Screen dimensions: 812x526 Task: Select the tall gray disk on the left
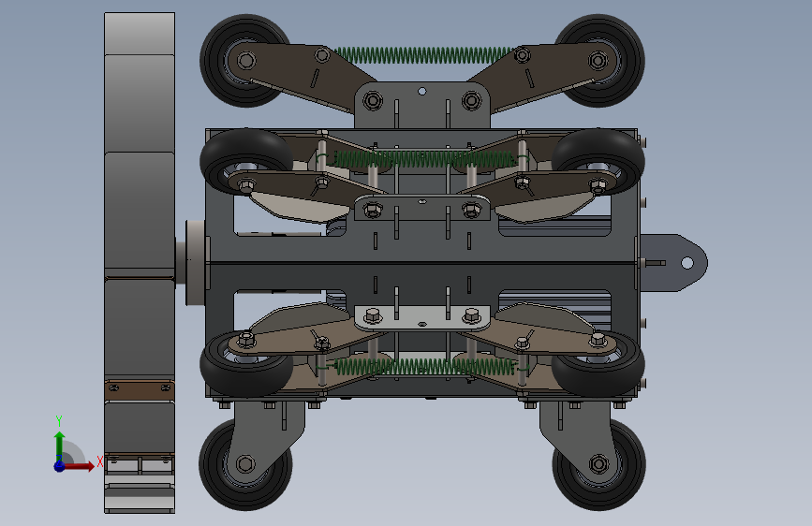[140, 263]
